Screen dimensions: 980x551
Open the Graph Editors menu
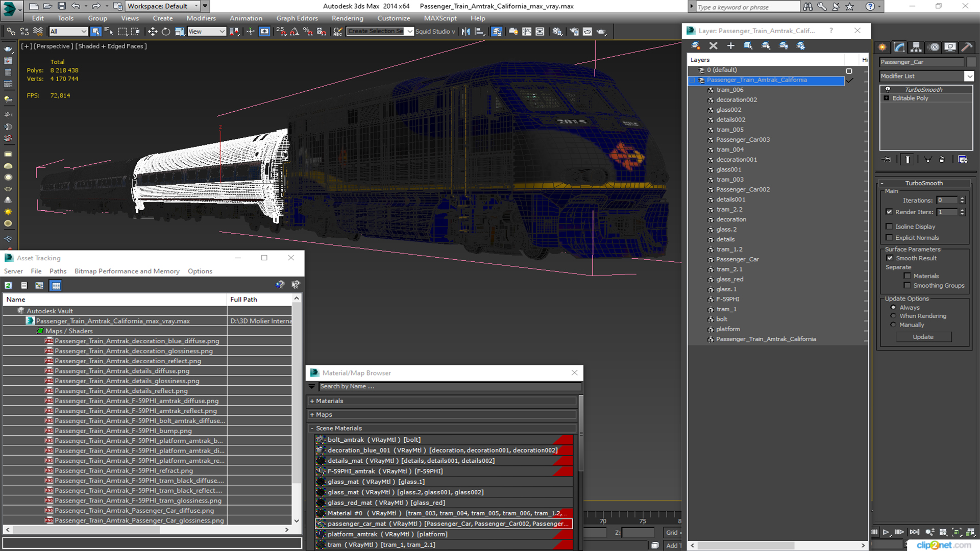[297, 18]
